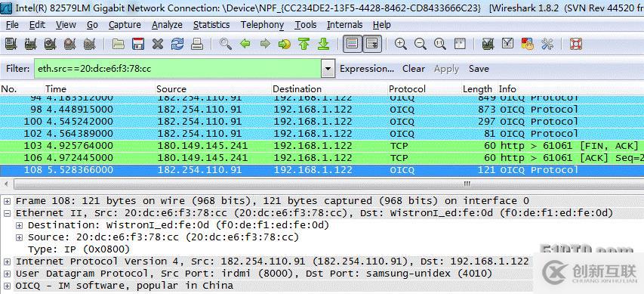Screen dimensions: 644x294
Task: Expand User Datagram Protocol node
Action: (x=7, y=274)
